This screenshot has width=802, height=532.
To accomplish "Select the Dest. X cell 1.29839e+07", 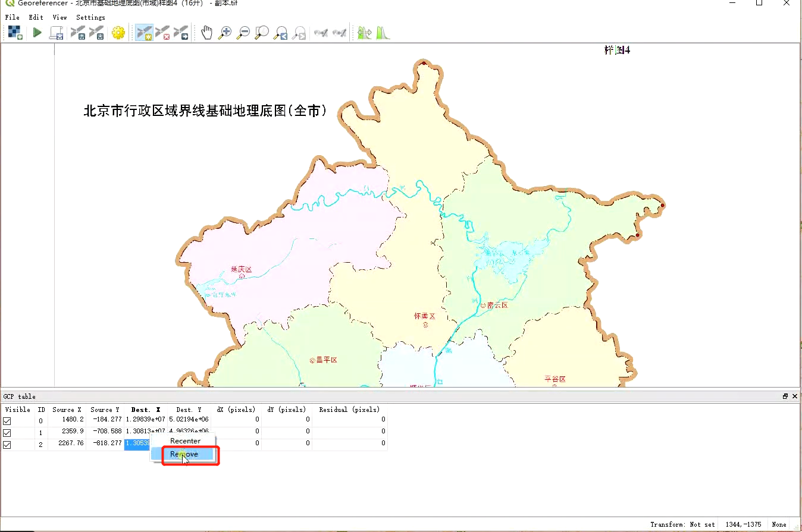I will (x=146, y=420).
